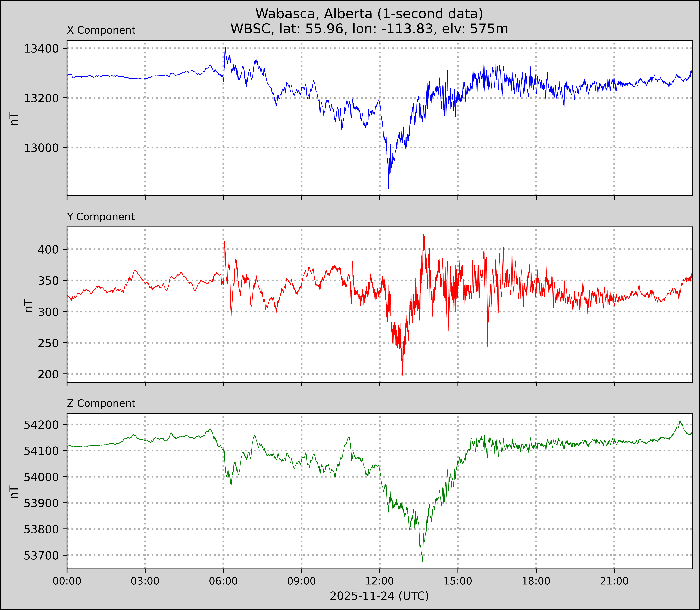Click the 00:00 time axis label
This screenshot has width=700, height=610.
(x=67, y=581)
